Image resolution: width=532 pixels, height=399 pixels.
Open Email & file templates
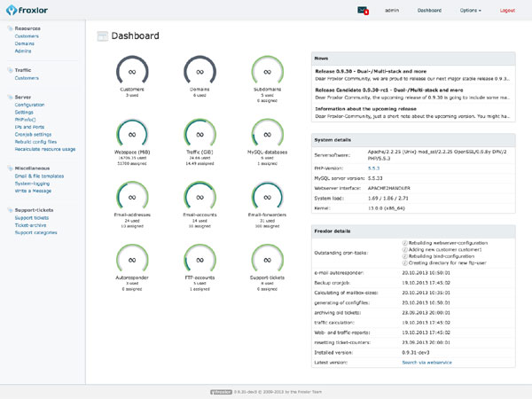39,176
